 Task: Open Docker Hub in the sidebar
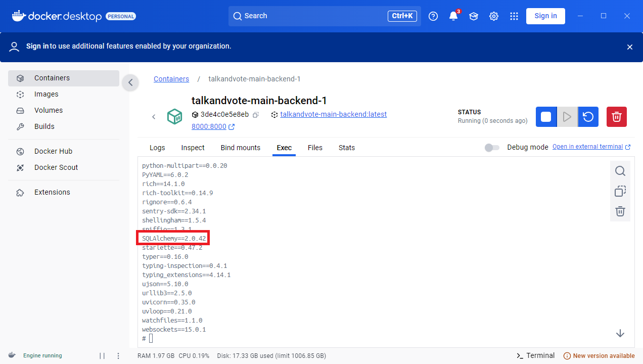(x=64, y=151)
